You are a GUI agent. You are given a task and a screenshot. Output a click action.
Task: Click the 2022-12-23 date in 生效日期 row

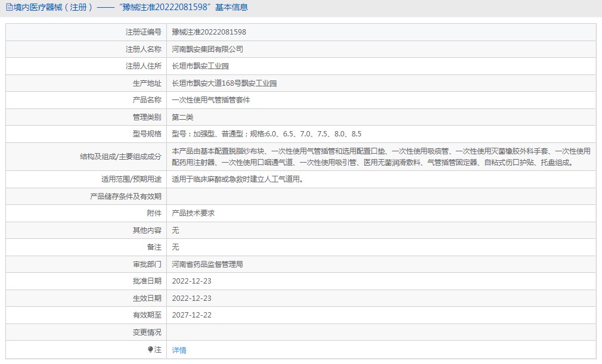pyautogui.click(x=191, y=298)
